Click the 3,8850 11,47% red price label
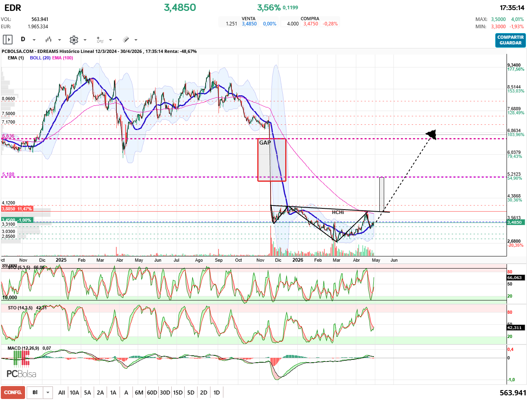The width and height of the screenshot is (532, 401). click(17, 209)
